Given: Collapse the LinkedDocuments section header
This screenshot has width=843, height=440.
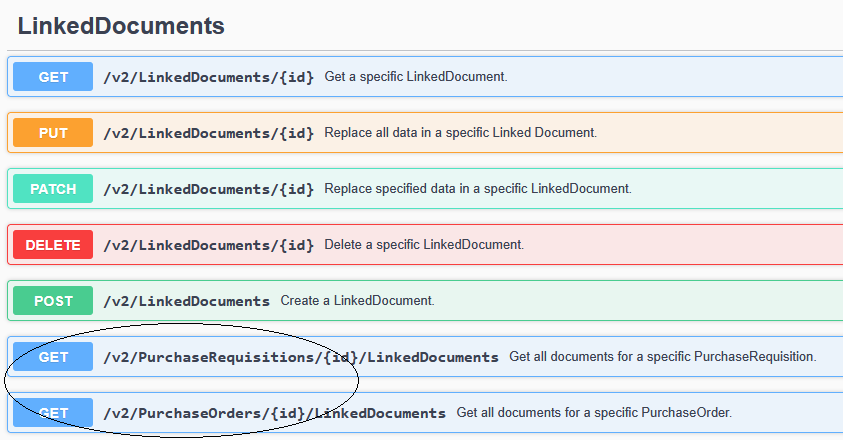Looking at the screenshot, I should 121,26.
